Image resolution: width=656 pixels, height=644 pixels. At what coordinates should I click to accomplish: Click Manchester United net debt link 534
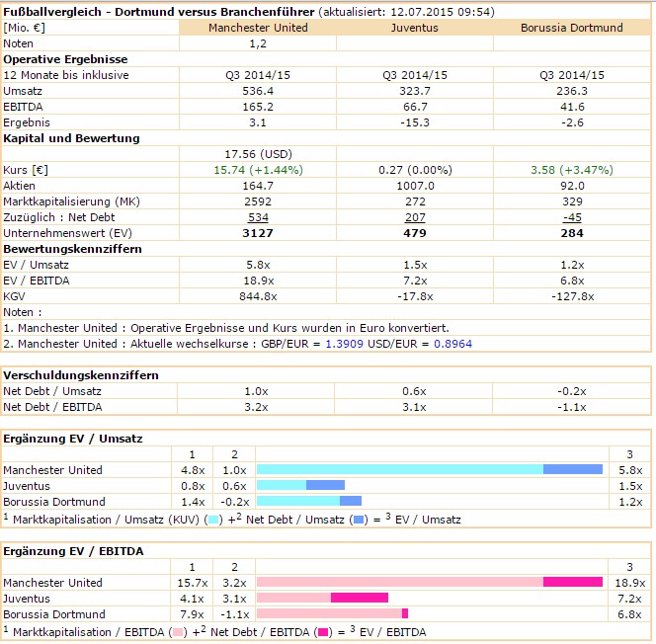[x=258, y=217]
